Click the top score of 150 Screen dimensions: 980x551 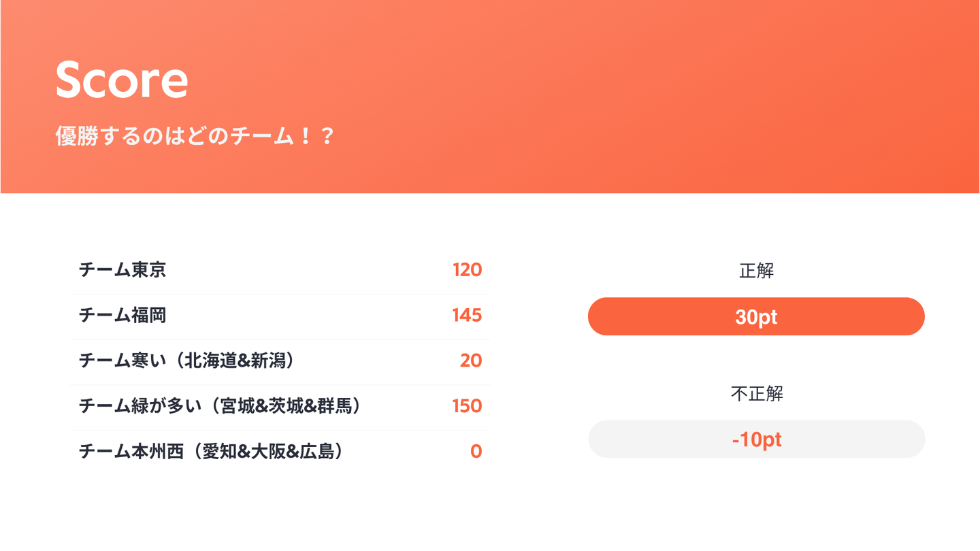[467, 406]
